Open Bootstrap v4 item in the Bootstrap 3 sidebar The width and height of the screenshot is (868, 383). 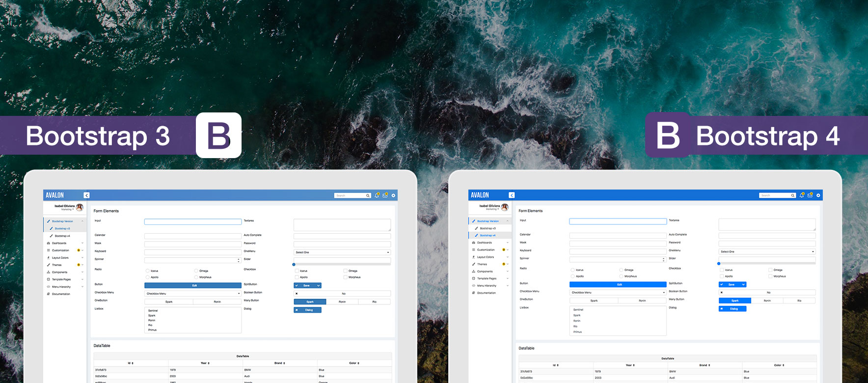pos(62,236)
